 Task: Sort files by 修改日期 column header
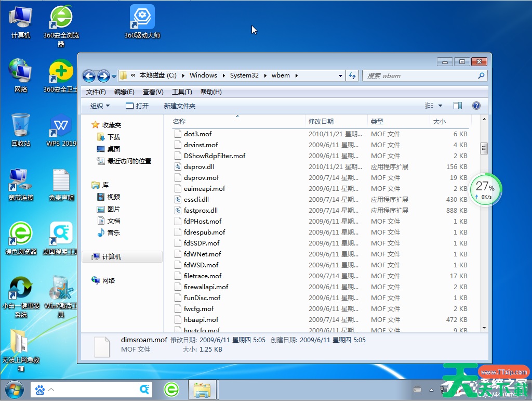(321, 121)
